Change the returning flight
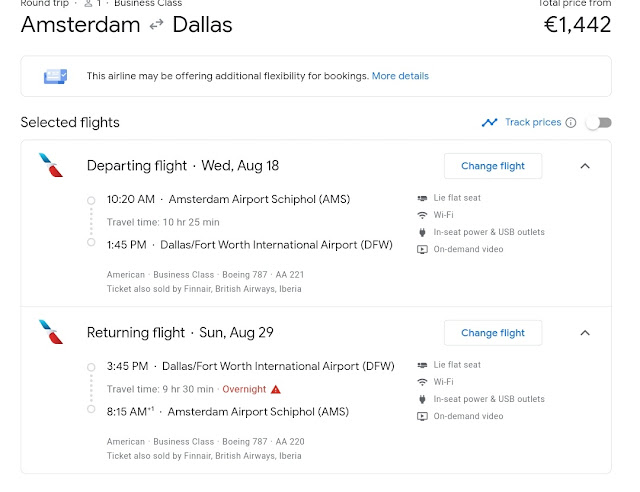The image size is (640, 492). point(493,333)
